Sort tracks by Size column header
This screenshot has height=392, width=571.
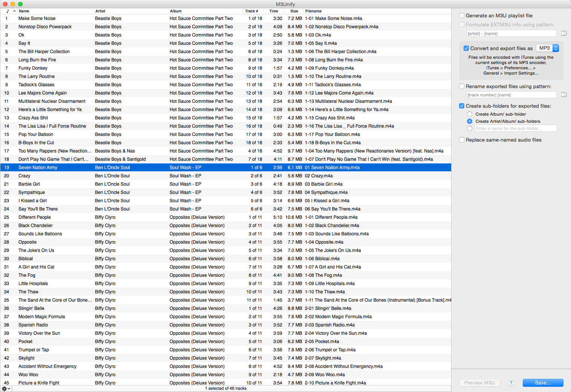(294, 11)
